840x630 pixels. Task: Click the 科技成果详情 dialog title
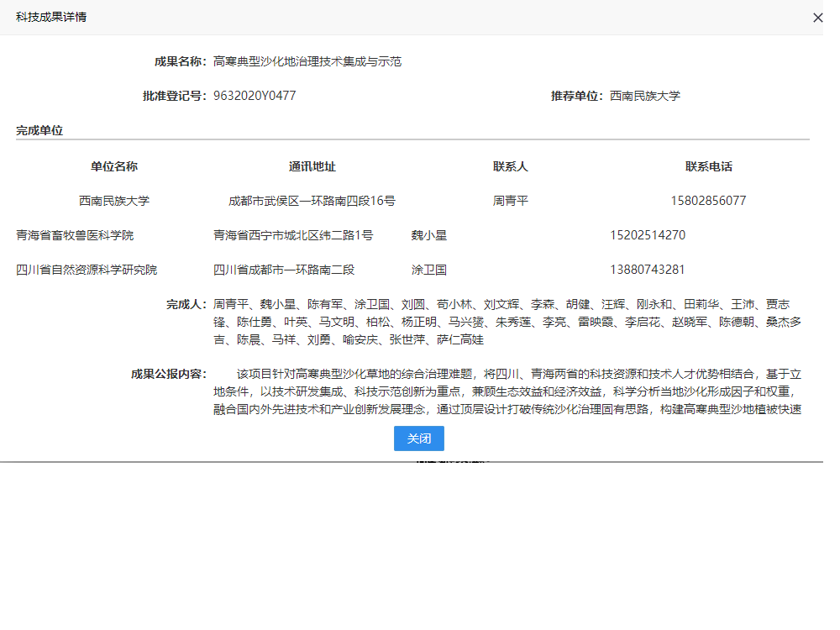50,17
